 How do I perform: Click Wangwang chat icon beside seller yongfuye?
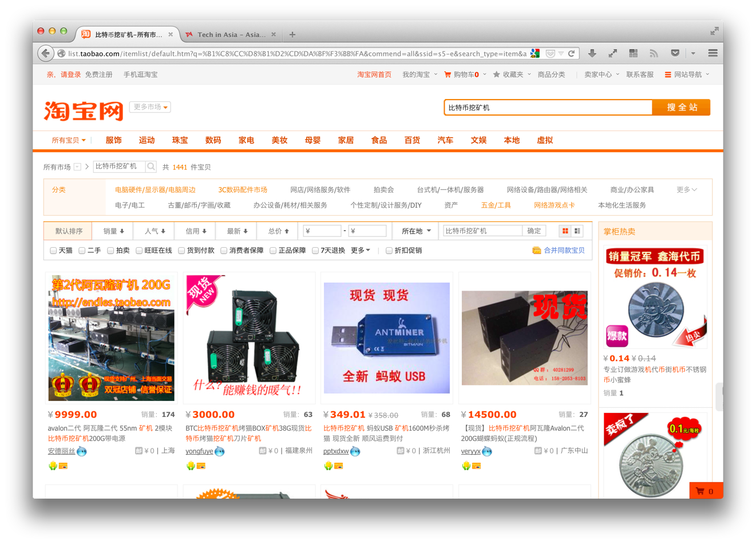(x=220, y=451)
